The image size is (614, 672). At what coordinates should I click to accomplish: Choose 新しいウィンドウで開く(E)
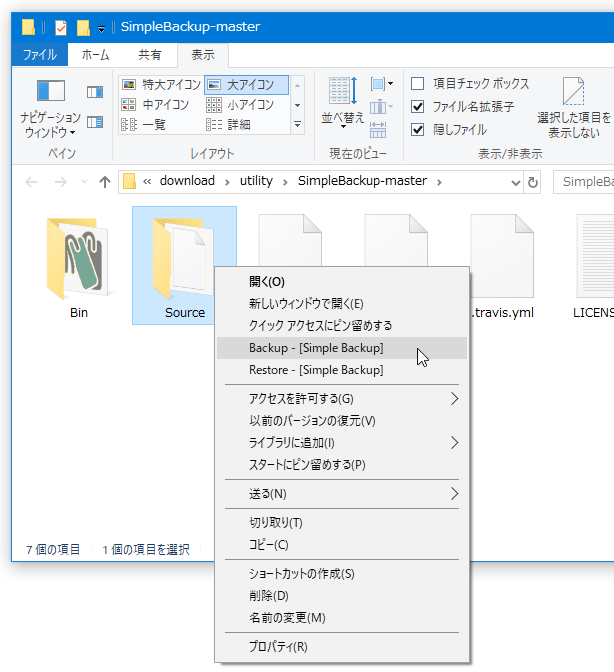(341, 304)
